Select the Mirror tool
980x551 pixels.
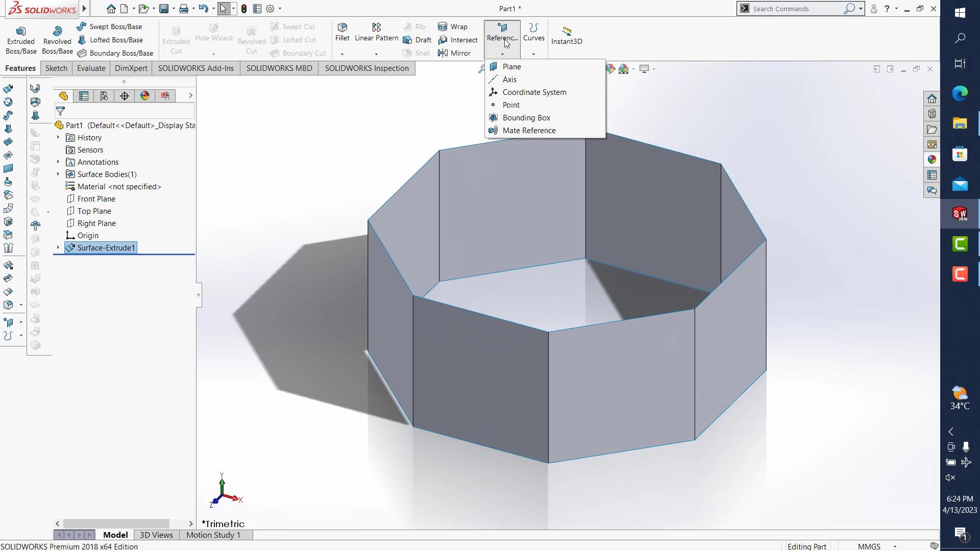[x=454, y=53]
